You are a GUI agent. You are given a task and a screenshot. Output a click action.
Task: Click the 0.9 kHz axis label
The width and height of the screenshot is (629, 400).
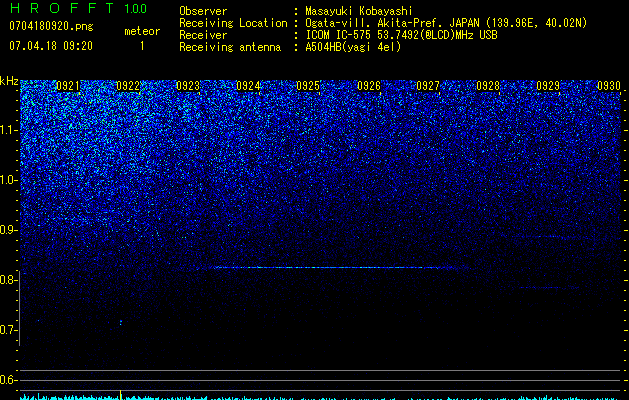tap(9, 230)
